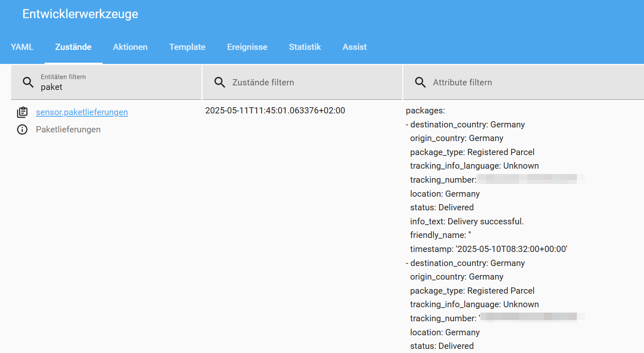
Task: Select the Zustände tab
Action: [x=73, y=47]
